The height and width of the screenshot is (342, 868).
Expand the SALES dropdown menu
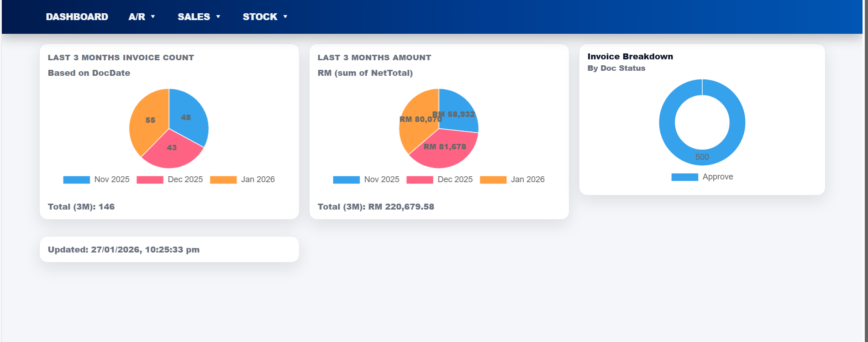(199, 17)
